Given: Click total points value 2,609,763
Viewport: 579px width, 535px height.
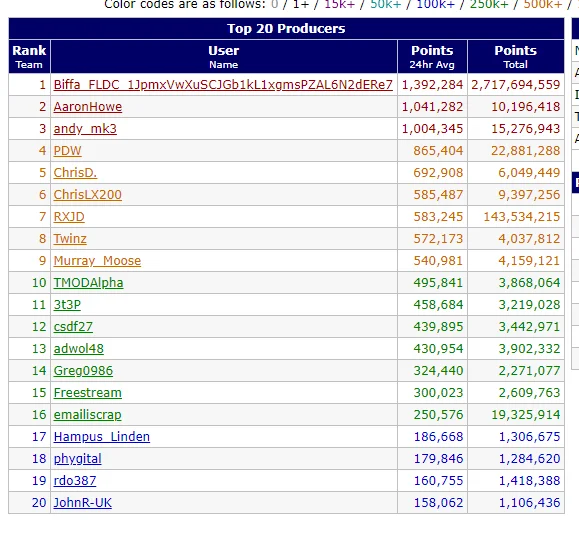Looking at the screenshot, I should pos(529,392).
